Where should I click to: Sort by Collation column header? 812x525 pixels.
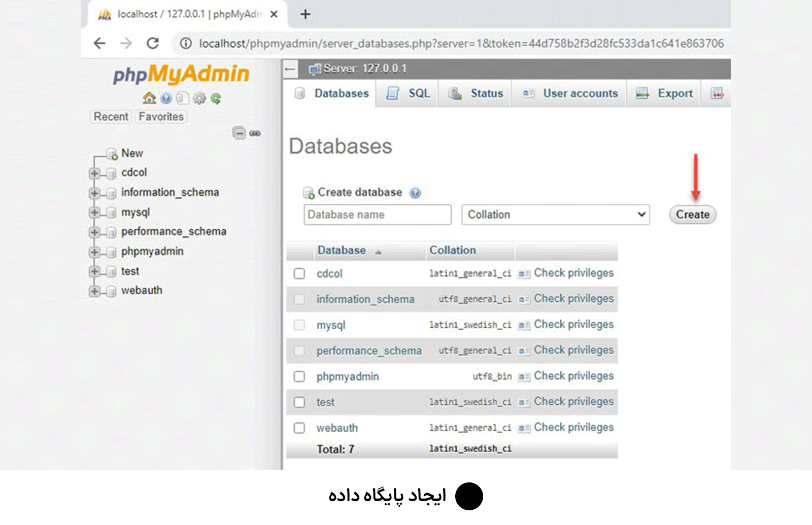[453, 251]
